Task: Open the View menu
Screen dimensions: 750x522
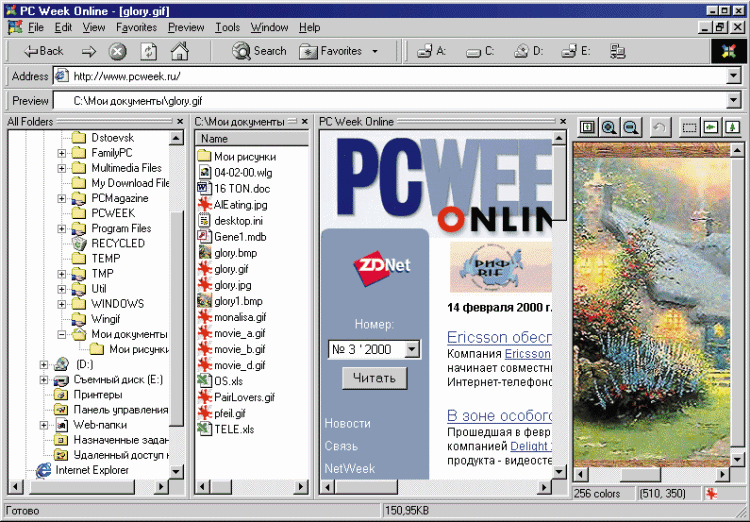Action: click(x=94, y=27)
